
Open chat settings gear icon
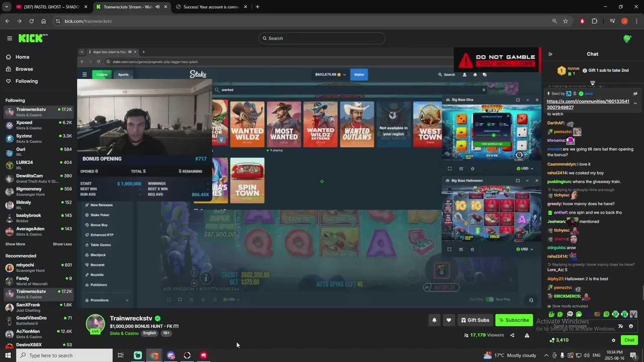click(x=613, y=340)
